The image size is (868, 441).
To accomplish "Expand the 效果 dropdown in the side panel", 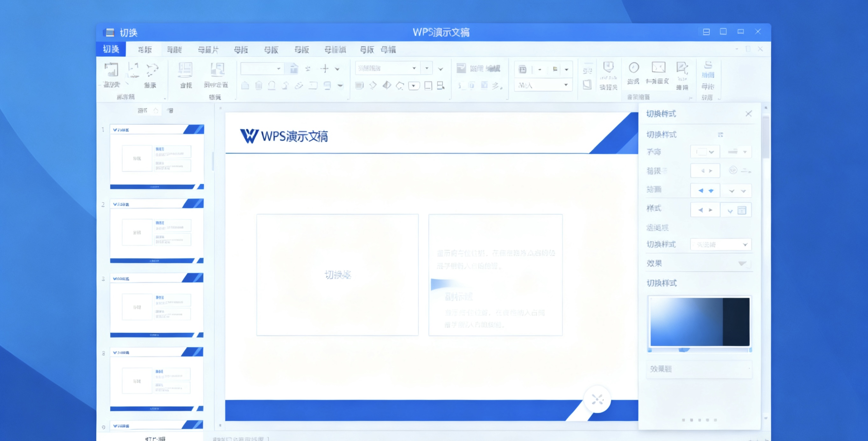I will coord(743,264).
